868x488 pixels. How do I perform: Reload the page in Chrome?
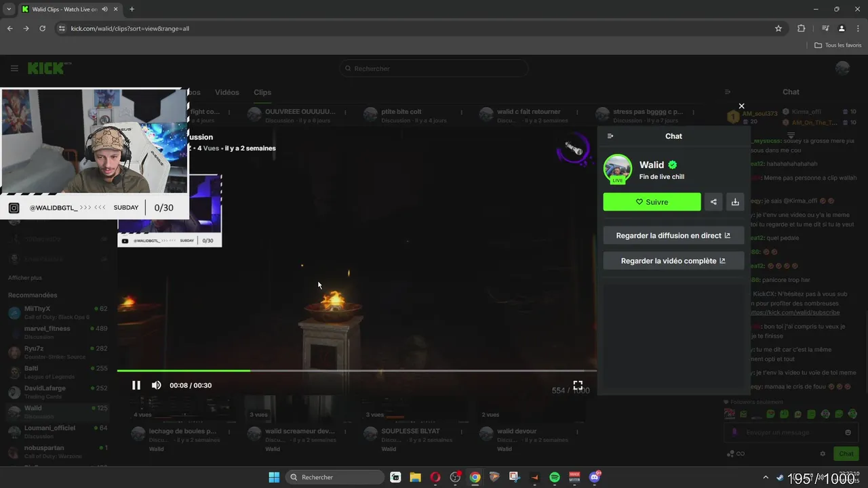click(42, 28)
